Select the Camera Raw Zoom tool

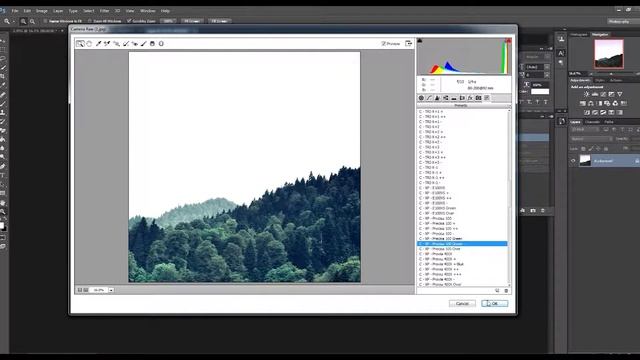[x=80, y=44]
